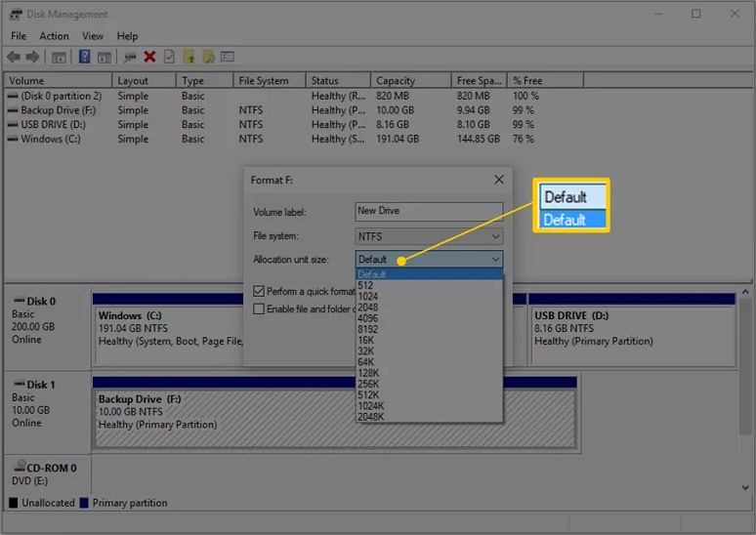Enable the Perform a quick format checkbox

click(x=259, y=291)
